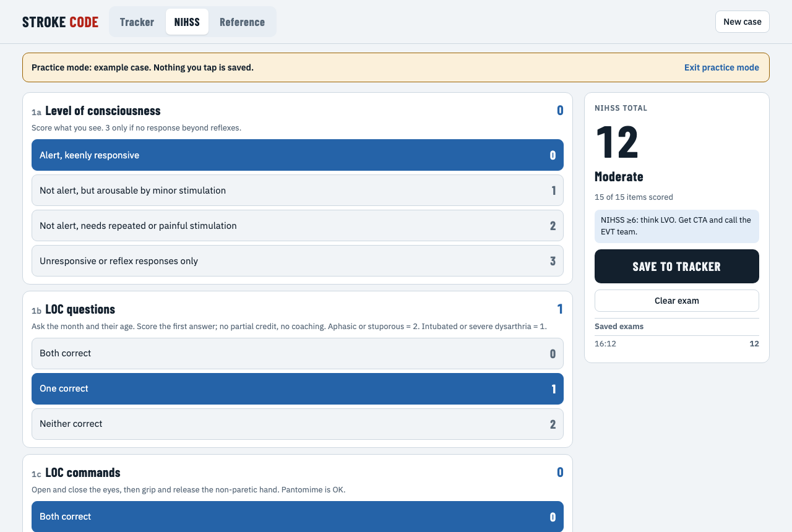Switch to the Tracker tab
Viewport: 792px width, 532px height.
point(137,22)
